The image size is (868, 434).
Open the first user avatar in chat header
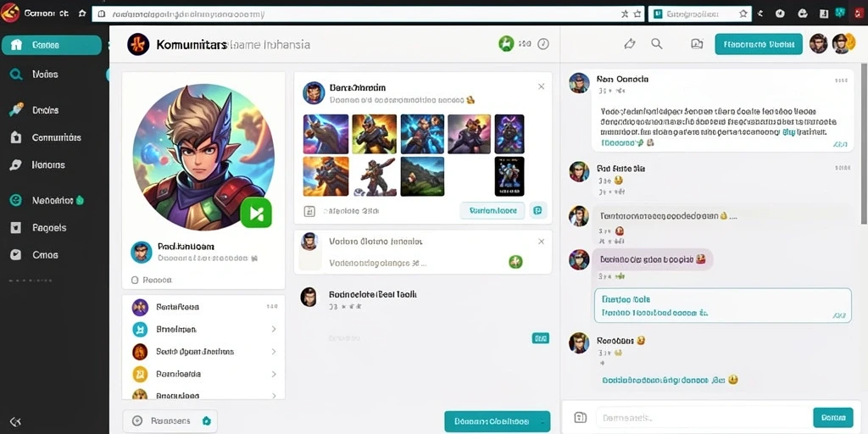(818, 44)
